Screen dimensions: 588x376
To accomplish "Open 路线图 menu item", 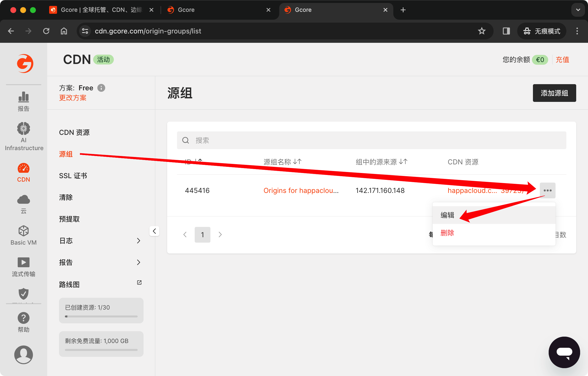I will pyautogui.click(x=69, y=284).
